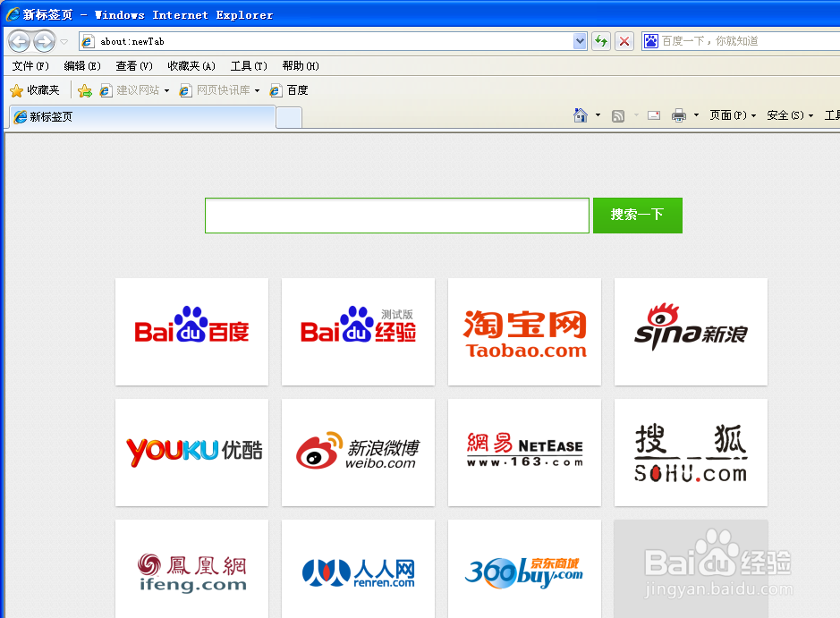Open the Sina 新浪 site tile

692,332
